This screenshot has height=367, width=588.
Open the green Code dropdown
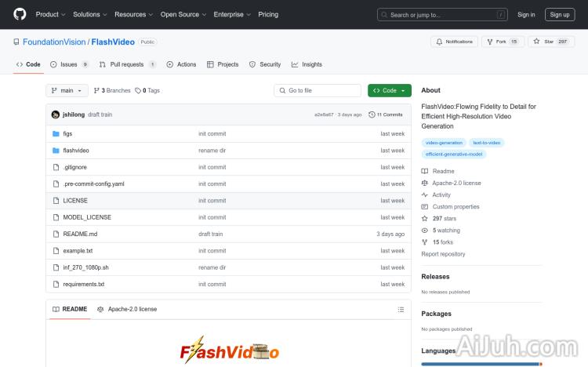click(x=389, y=90)
